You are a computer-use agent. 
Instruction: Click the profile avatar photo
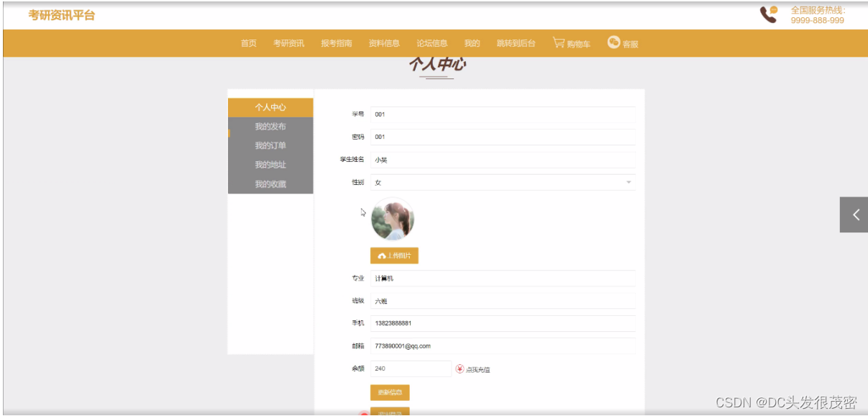click(393, 220)
